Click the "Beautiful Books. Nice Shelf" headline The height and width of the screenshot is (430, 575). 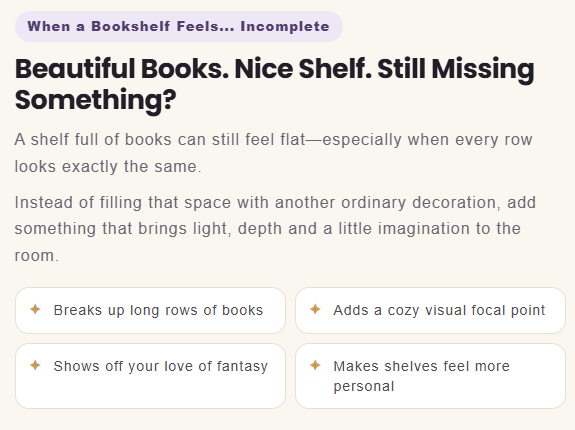[274, 84]
